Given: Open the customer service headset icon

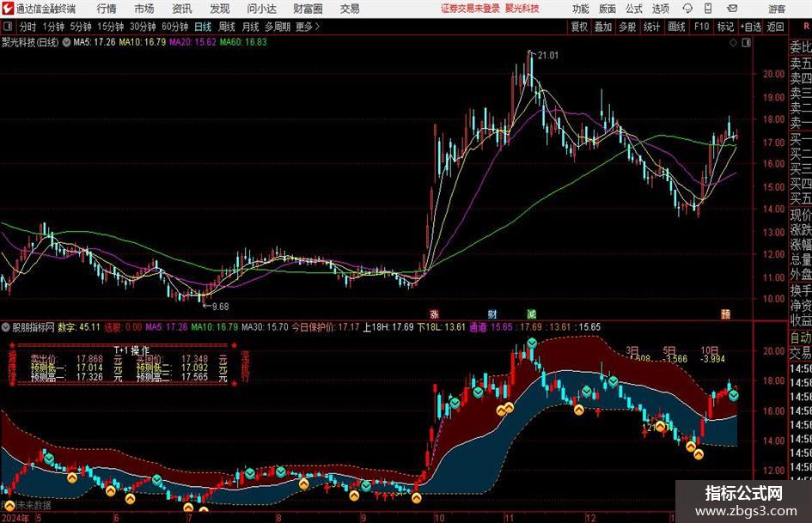Looking at the screenshot, I should click(x=687, y=9).
